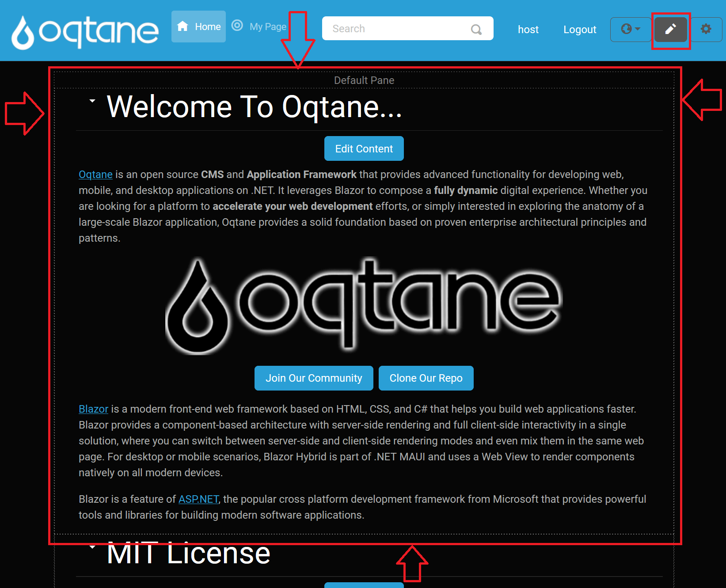Viewport: 726px width, 588px height.
Task: Click the Edit Content button
Action: click(x=364, y=149)
